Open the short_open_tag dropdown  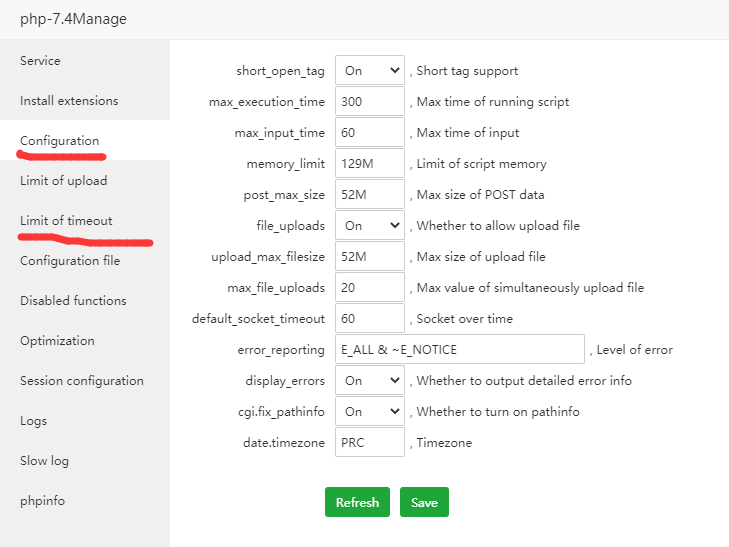click(369, 71)
